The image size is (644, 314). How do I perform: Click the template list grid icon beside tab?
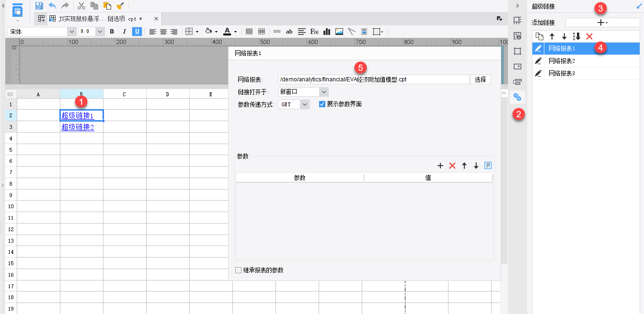tap(41, 19)
